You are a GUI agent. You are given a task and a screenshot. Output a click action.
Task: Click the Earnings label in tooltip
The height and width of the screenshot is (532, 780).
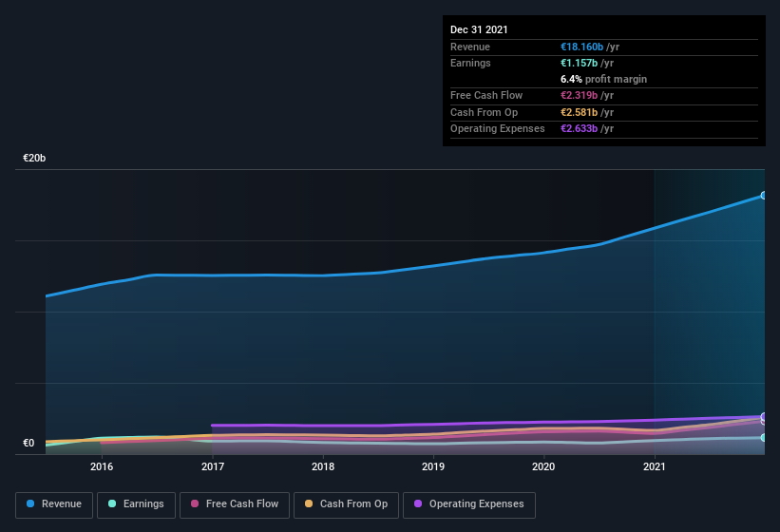[470, 63]
